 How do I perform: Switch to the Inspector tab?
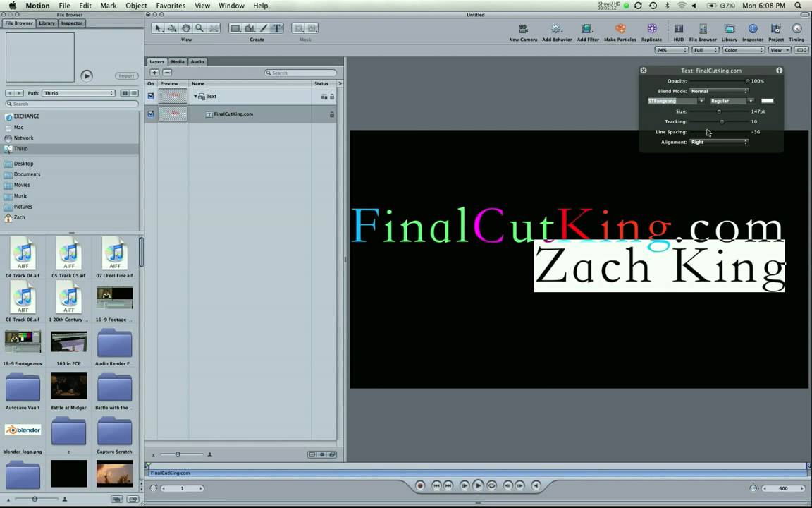[71, 23]
